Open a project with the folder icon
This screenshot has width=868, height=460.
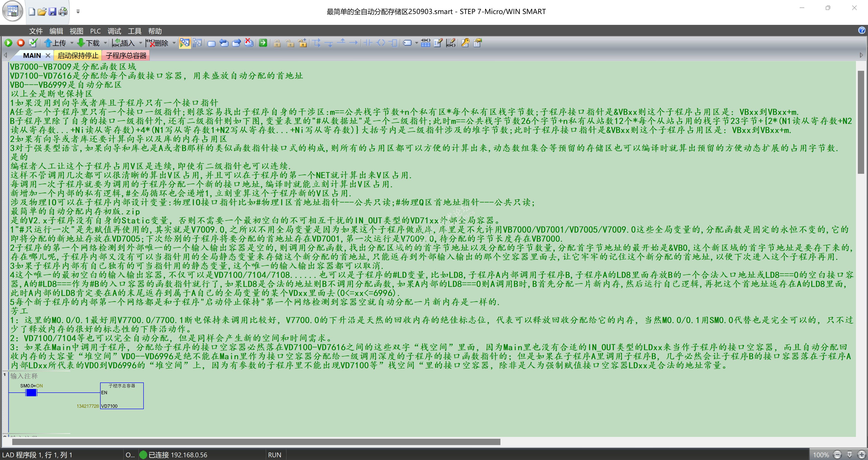[42, 12]
